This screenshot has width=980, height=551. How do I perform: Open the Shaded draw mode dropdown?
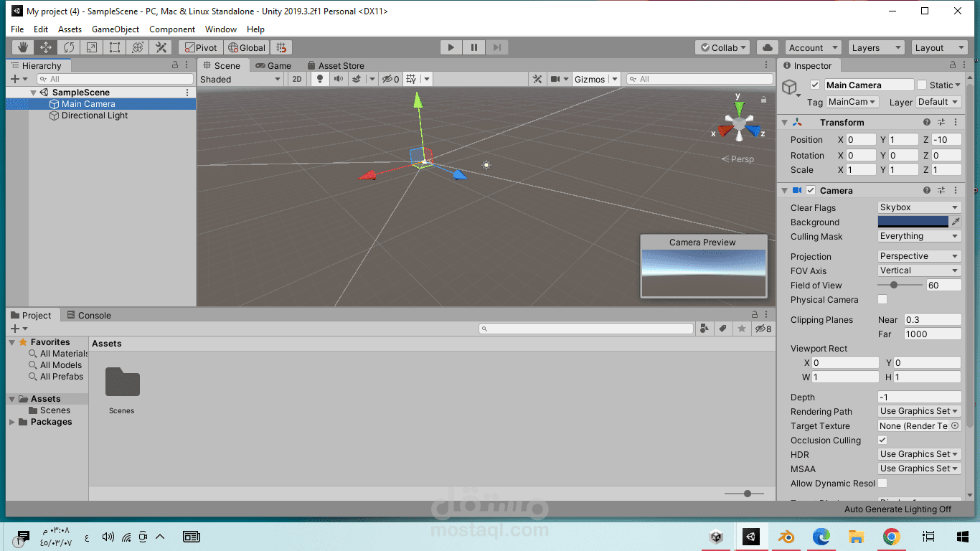click(x=240, y=79)
